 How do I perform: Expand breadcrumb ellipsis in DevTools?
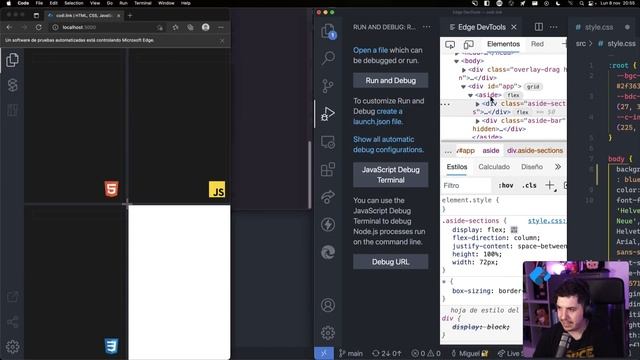pos(448,151)
